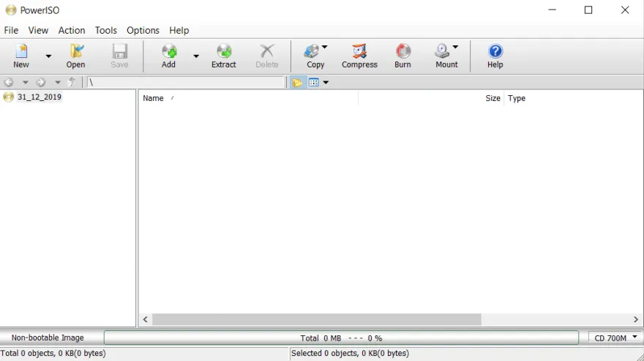This screenshot has height=361, width=644.
Task: Click the Total 0 MB capacity bar
Action: (341, 338)
